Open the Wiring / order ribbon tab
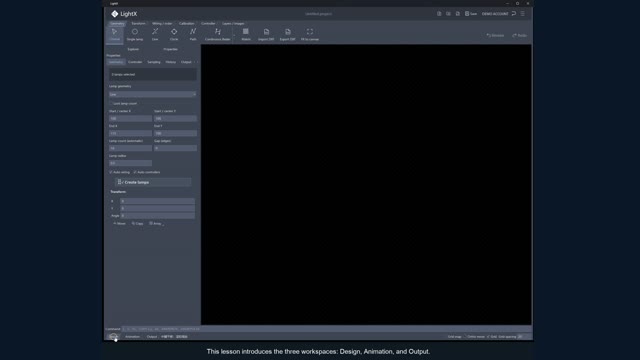The height and width of the screenshot is (360, 640). click(x=162, y=23)
